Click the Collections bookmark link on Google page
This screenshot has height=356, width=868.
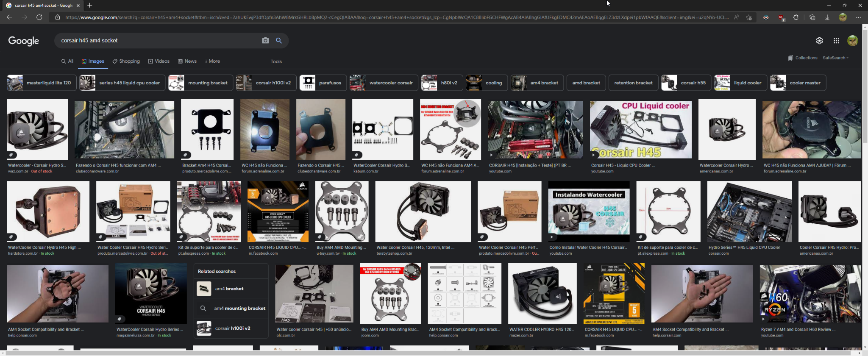[x=803, y=58]
